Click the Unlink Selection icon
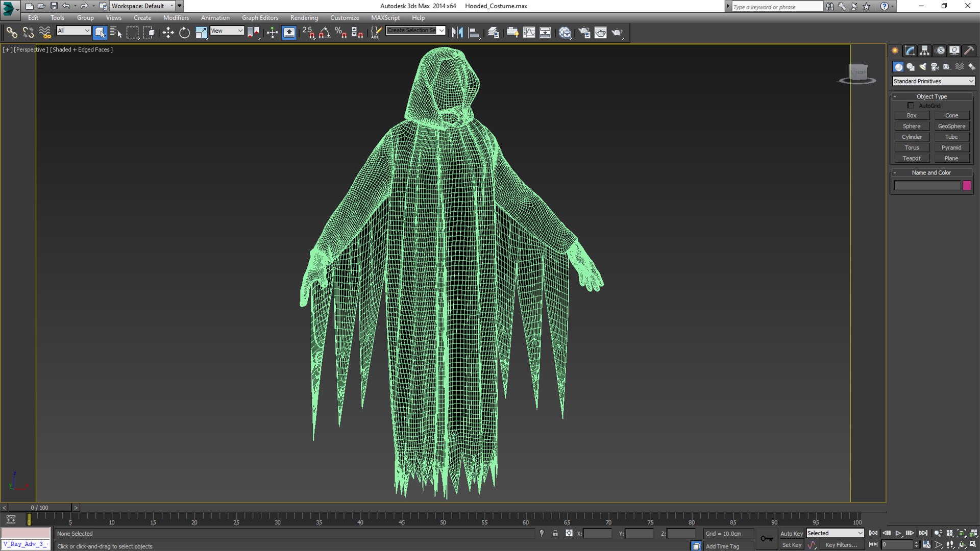 coord(28,33)
